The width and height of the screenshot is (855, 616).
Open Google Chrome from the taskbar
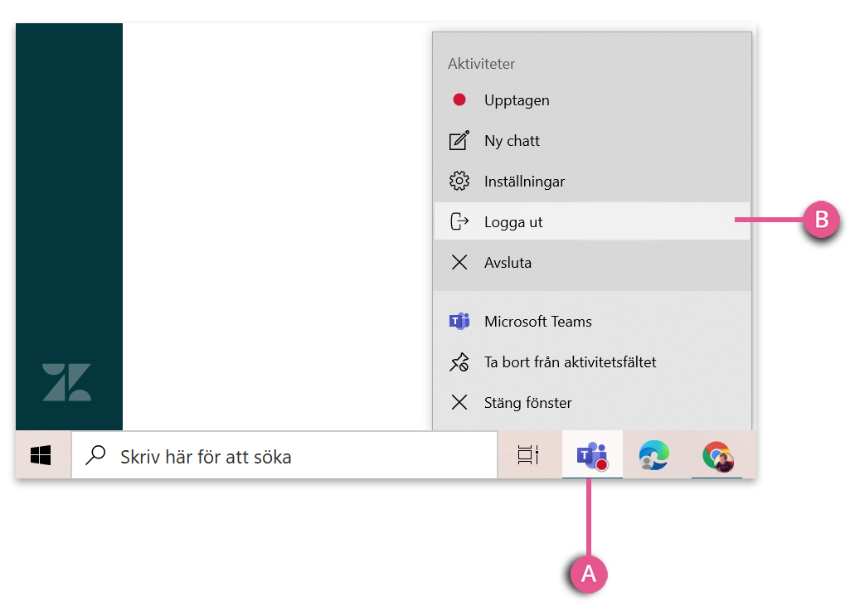pyautogui.click(x=717, y=456)
